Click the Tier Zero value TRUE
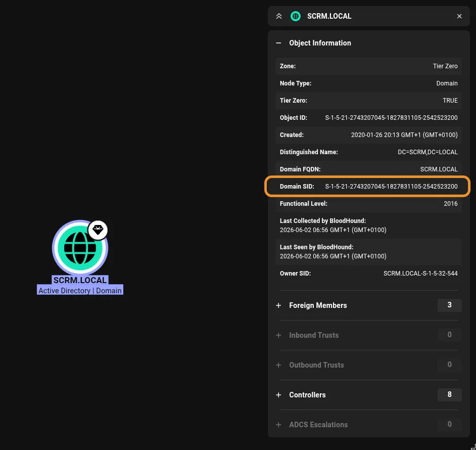Image resolution: width=476 pixels, height=450 pixels. pyautogui.click(x=450, y=101)
